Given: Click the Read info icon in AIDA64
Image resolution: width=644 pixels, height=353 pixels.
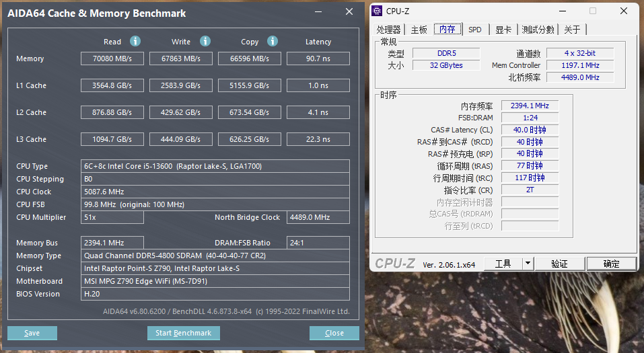Looking at the screenshot, I should click(135, 41).
